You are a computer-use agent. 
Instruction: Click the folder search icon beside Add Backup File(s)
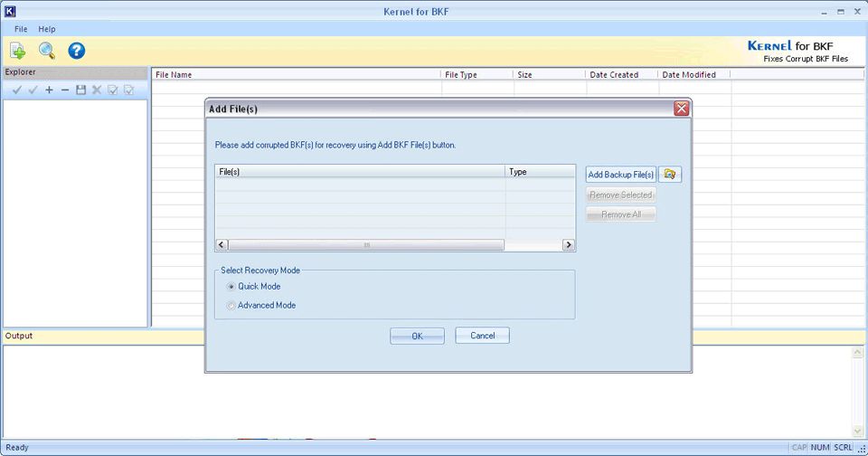point(670,175)
